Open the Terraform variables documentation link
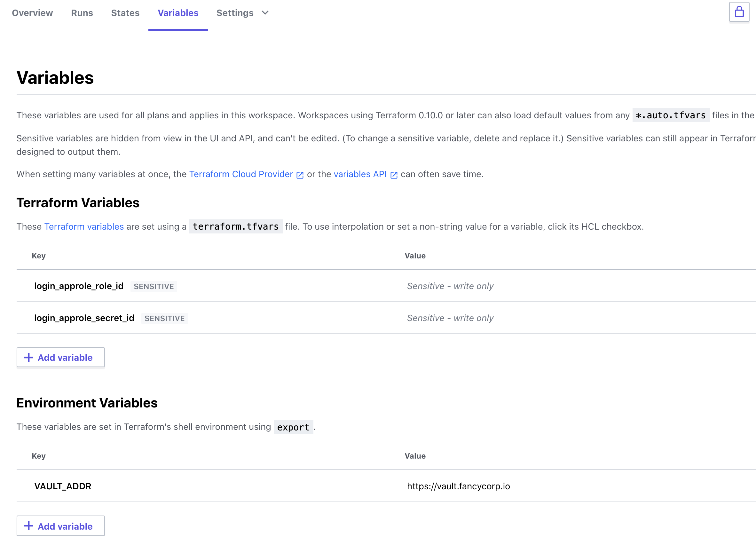This screenshot has height=536, width=756. (84, 227)
